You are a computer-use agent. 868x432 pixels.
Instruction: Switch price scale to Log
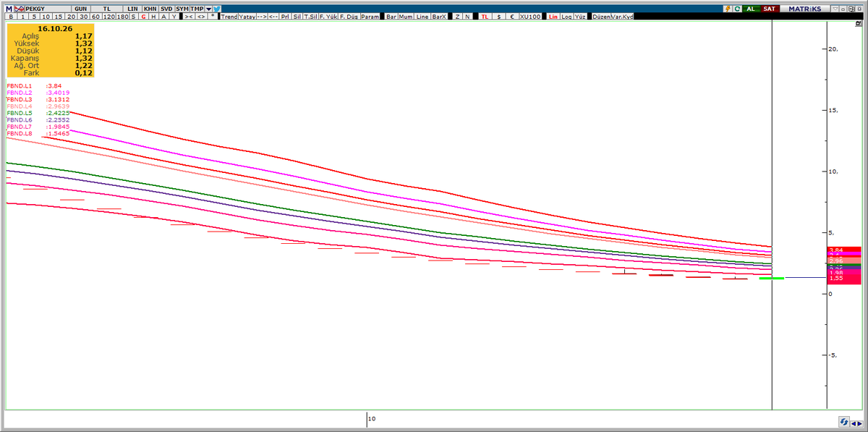pos(566,16)
